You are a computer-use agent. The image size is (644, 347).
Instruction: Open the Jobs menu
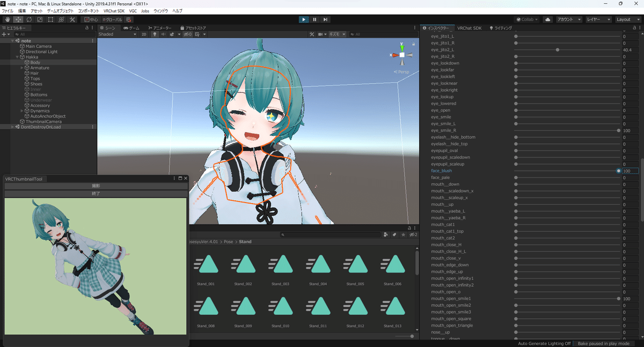(145, 11)
